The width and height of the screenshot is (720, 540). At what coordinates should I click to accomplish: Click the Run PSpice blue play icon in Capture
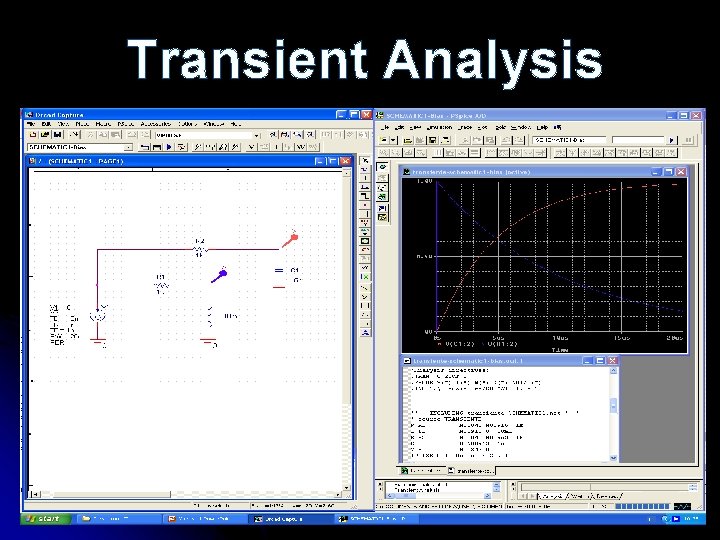[169, 147]
